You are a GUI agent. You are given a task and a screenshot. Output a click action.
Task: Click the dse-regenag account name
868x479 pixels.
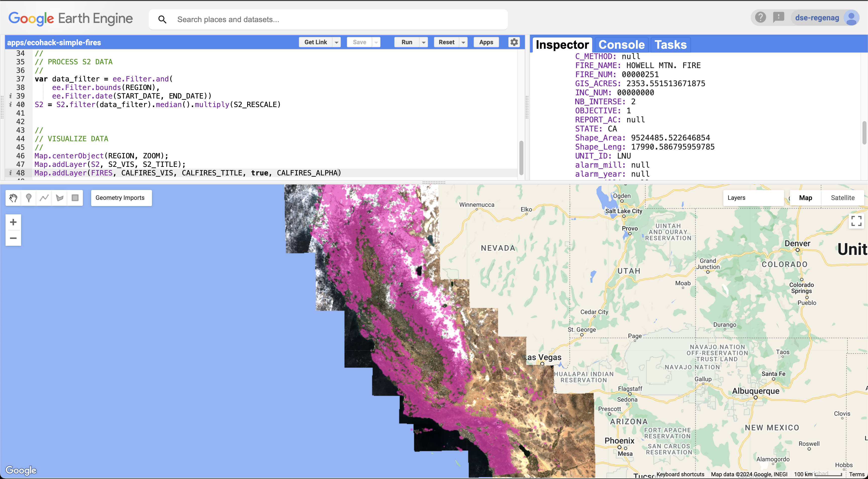tap(817, 18)
